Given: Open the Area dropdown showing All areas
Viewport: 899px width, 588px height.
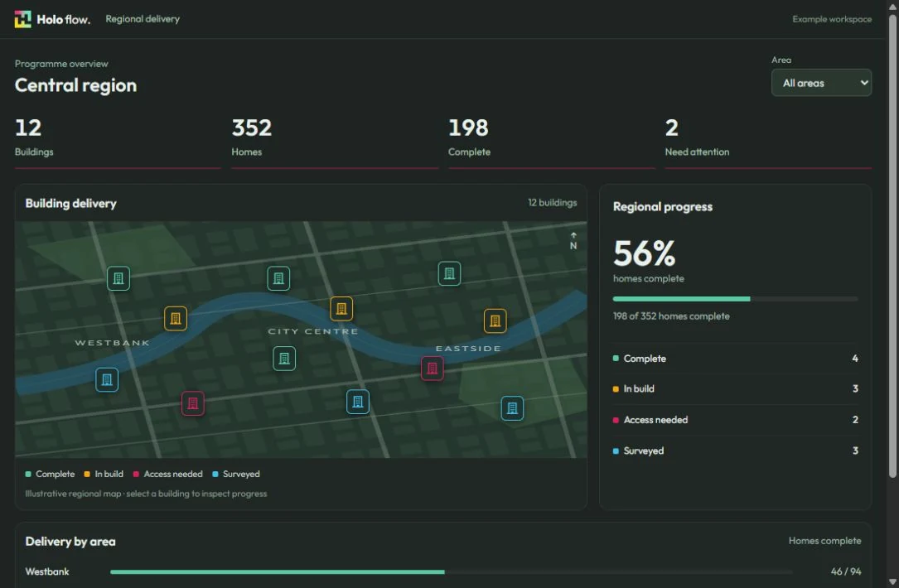Looking at the screenshot, I should pyautogui.click(x=821, y=83).
